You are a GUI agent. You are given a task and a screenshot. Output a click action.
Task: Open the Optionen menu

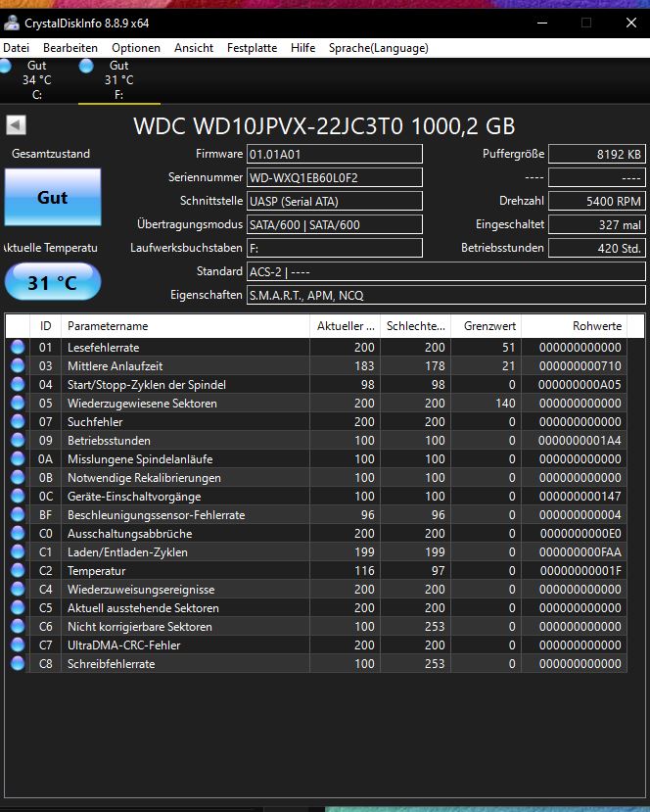pos(136,48)
